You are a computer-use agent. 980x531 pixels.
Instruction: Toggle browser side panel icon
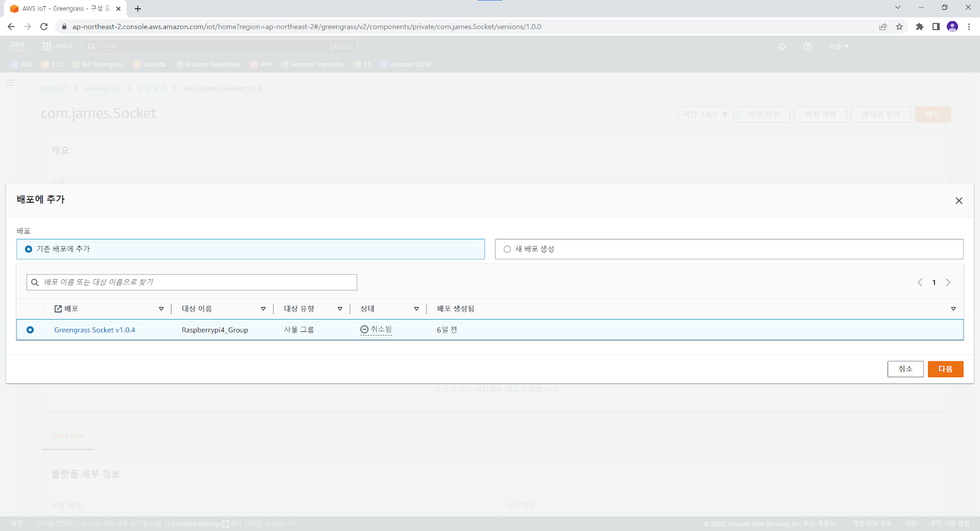(x=936, y=26)
